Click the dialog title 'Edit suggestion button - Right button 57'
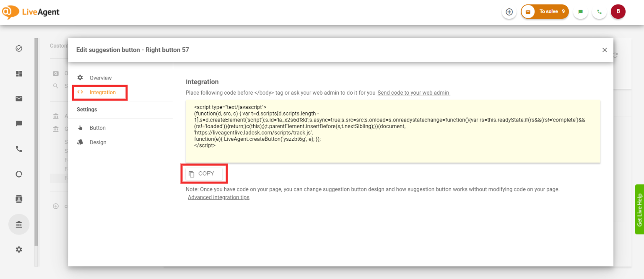The width and height of the screenshot is (644, 279). 132,50
